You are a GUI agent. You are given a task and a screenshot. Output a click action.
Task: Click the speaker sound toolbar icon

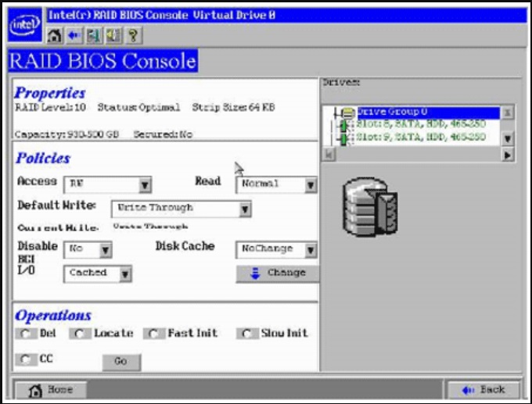[113, 35]
